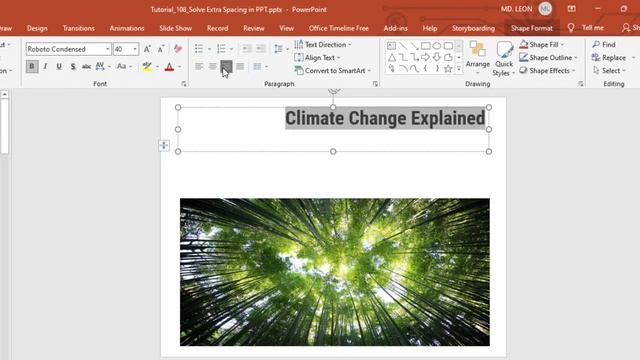Align text right
This screenshot has width=640, height=360.
pos(226,66)
